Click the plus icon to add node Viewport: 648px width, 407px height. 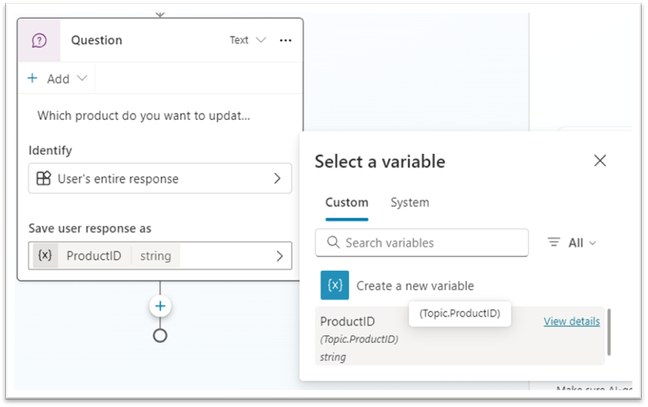160,306
